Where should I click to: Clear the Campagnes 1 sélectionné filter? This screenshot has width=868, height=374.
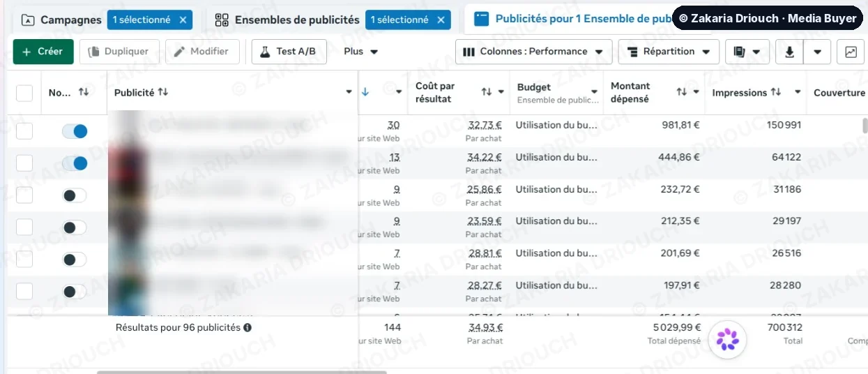pos(183,20)
